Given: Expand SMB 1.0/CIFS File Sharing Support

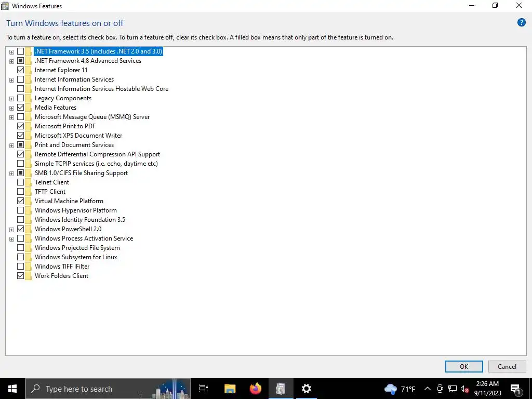Looking at the screenshot, I should click(x=11, y=174).
